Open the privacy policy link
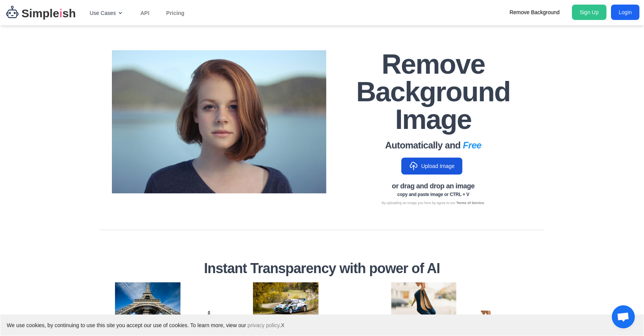Image resolution: width=644 pixels, height=336 pixels. [263, 326]
